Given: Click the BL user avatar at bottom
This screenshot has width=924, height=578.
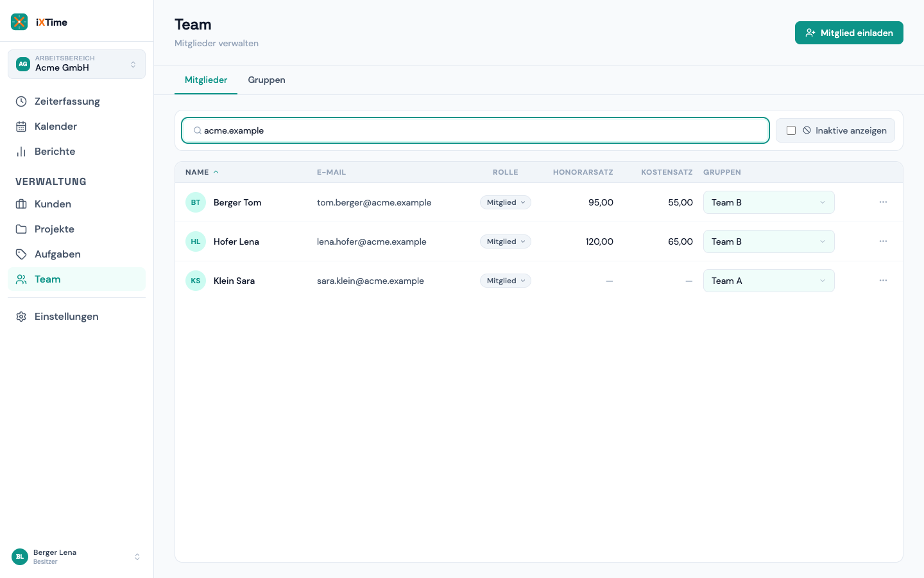Looking at the screenshot, I should pyautogui.click(x=20, y=557).
